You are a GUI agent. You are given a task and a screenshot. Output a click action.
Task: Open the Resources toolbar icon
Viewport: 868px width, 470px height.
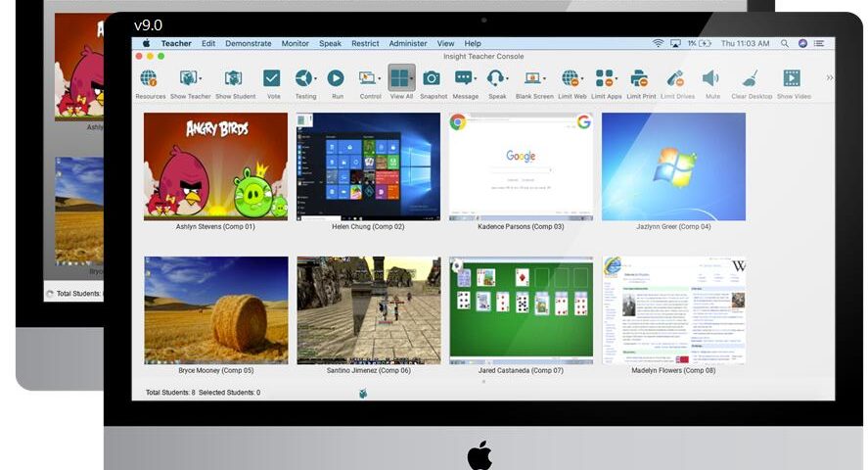pos(149,79)
